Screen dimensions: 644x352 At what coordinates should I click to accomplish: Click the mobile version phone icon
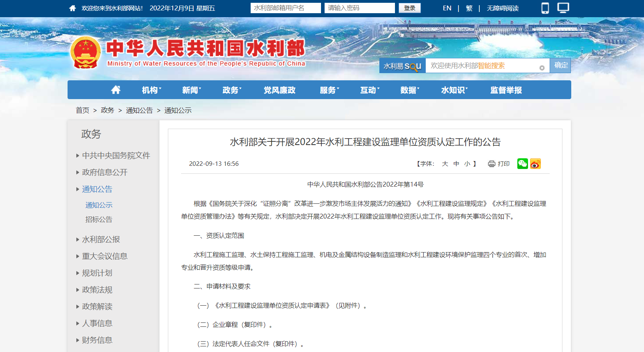tap(545, 8)
